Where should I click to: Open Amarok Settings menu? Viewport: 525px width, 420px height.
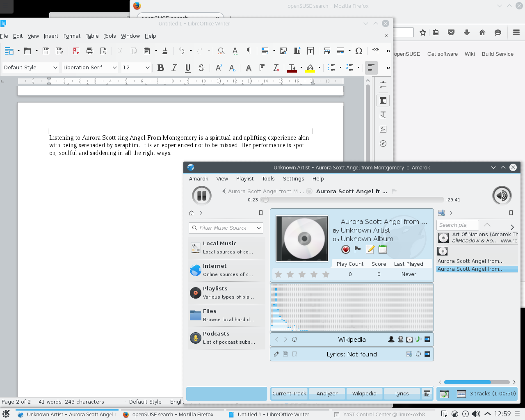[x=294, y=178]
